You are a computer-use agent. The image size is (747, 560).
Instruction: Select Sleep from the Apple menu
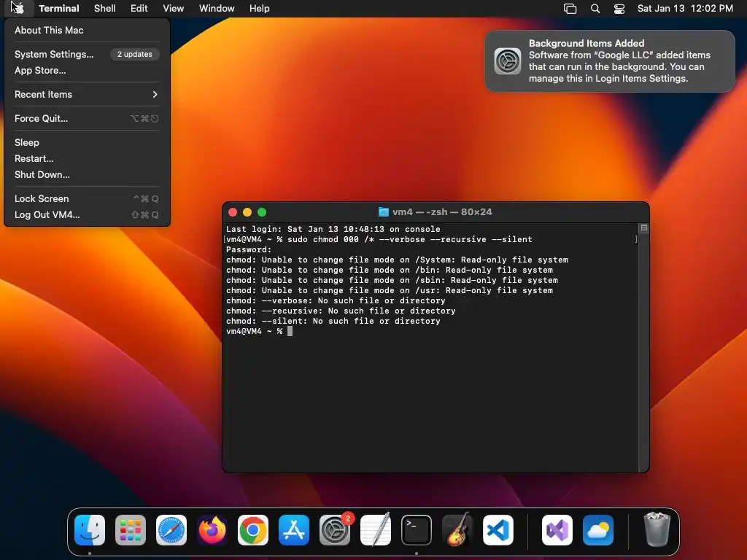coord(87,142)
